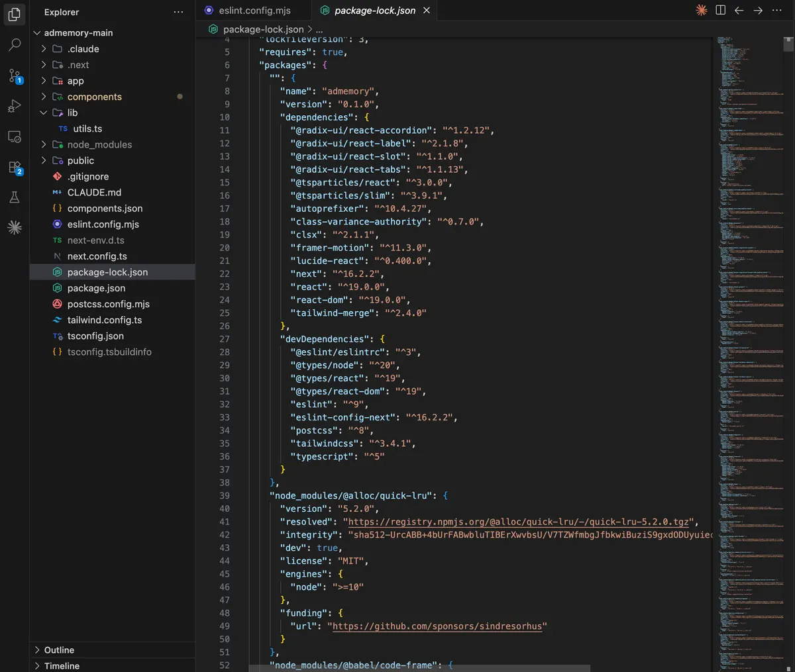Select the package-lock.json tab

click(x=374, y=11)
